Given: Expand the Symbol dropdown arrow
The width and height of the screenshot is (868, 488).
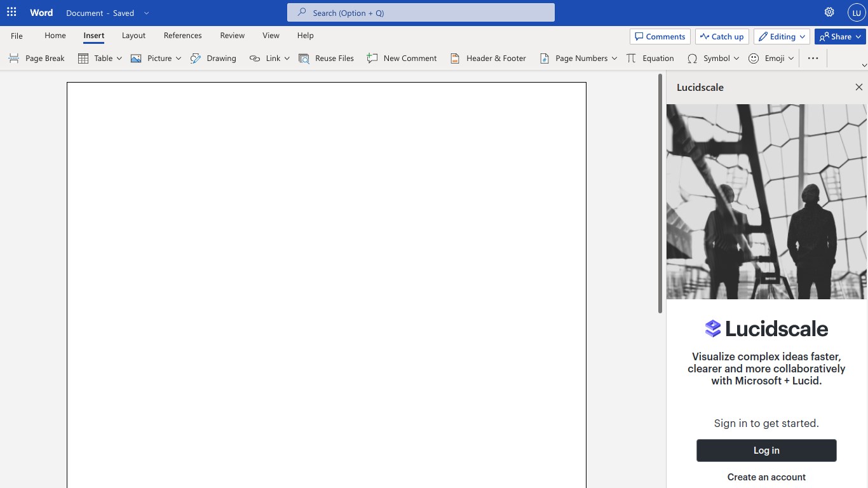Looking at the screenshot, I should point(736,58).
